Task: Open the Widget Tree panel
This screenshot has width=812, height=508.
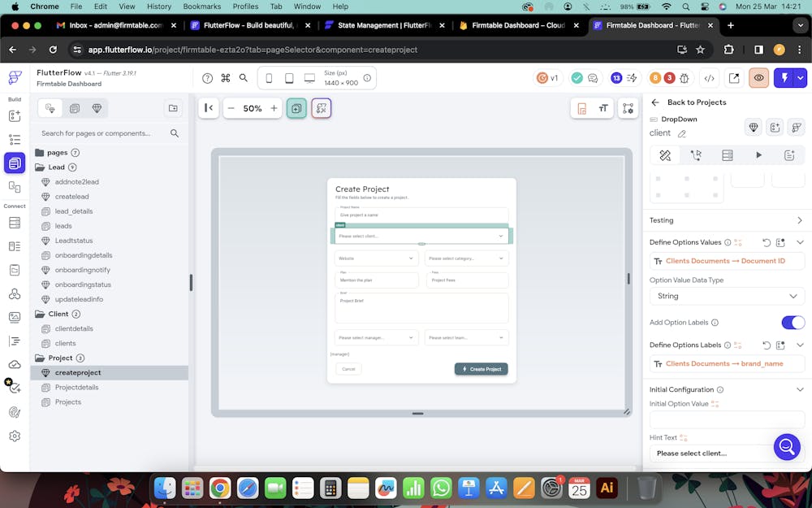Action: pos(15,140)
